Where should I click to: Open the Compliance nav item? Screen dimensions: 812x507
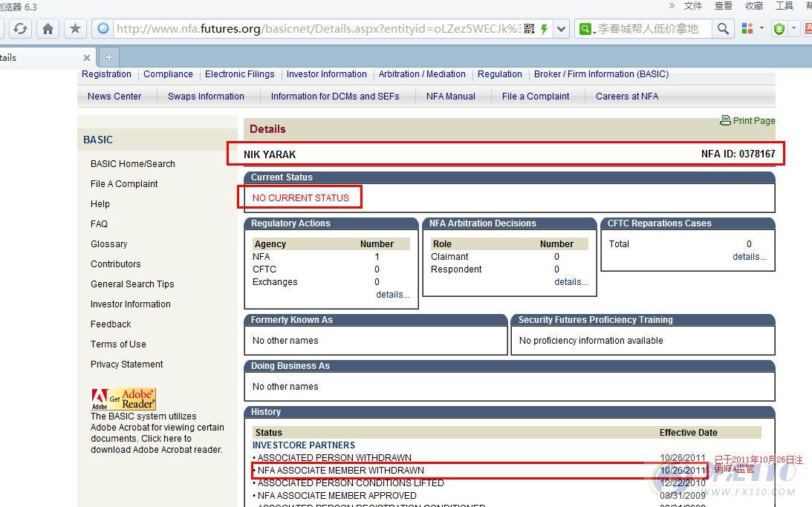(x=168, y=74)
